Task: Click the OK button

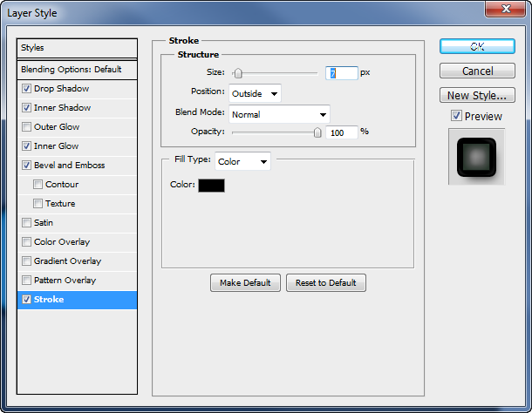Action: click(x=477, y=46)
